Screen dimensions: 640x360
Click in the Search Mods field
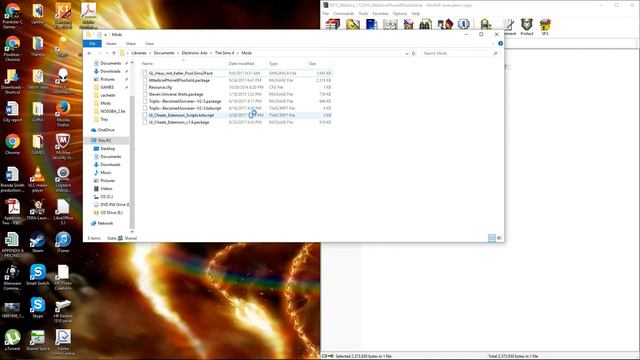(460, 53)
